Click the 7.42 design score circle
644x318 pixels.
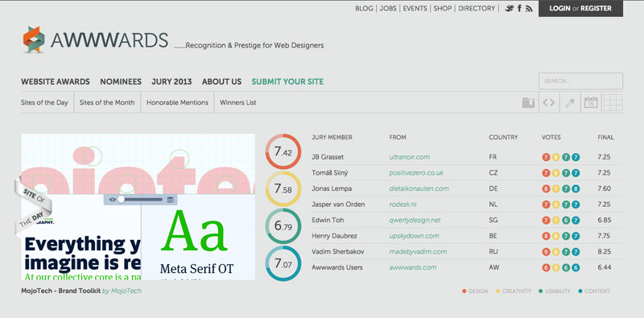pos(283,151)
